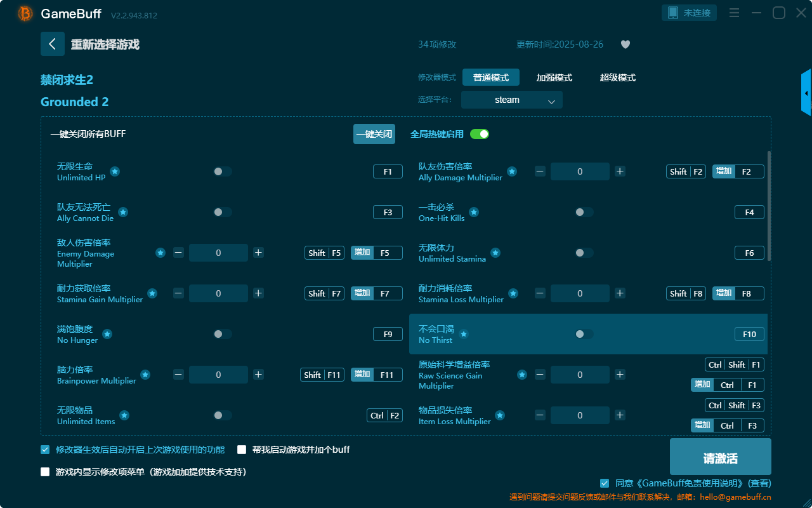This screenshot has width=812, height=508.
Task: Click the GameBuff logo icon
Action: click(x=25, y=13)
